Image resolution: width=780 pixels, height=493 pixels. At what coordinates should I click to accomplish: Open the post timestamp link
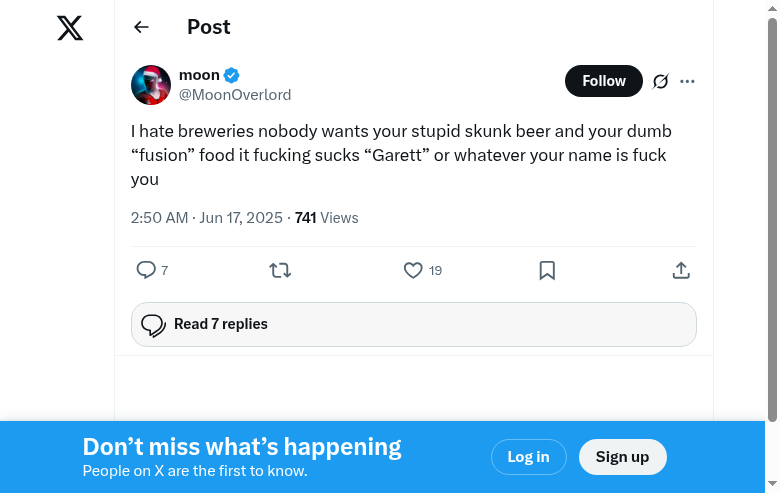[x=207, y=218]
